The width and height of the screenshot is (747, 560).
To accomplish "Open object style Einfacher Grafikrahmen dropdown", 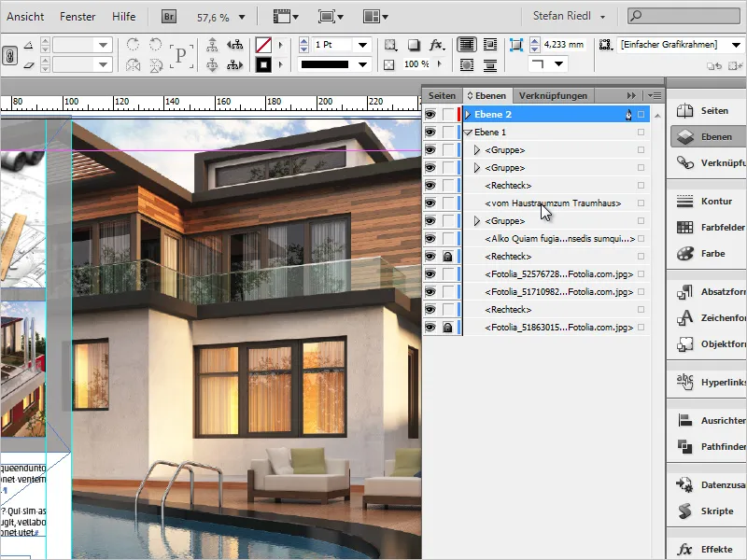I will tap(736, 45).
